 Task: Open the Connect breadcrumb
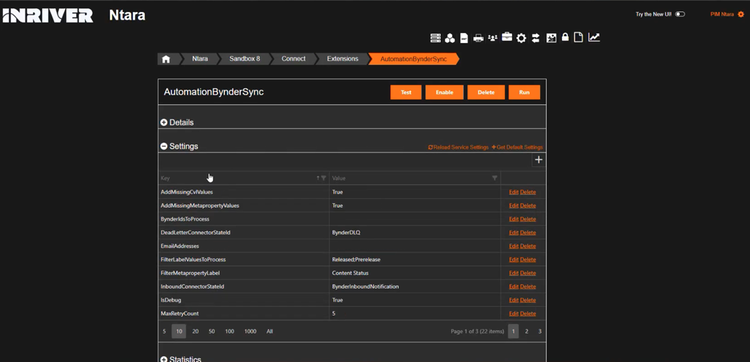[293, 59]
